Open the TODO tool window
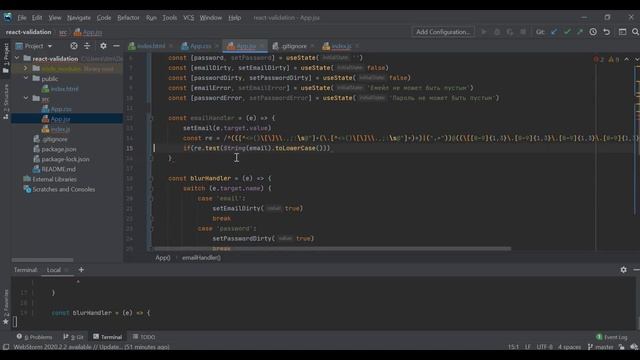This screenshot has width=640, height=360. 144,337
